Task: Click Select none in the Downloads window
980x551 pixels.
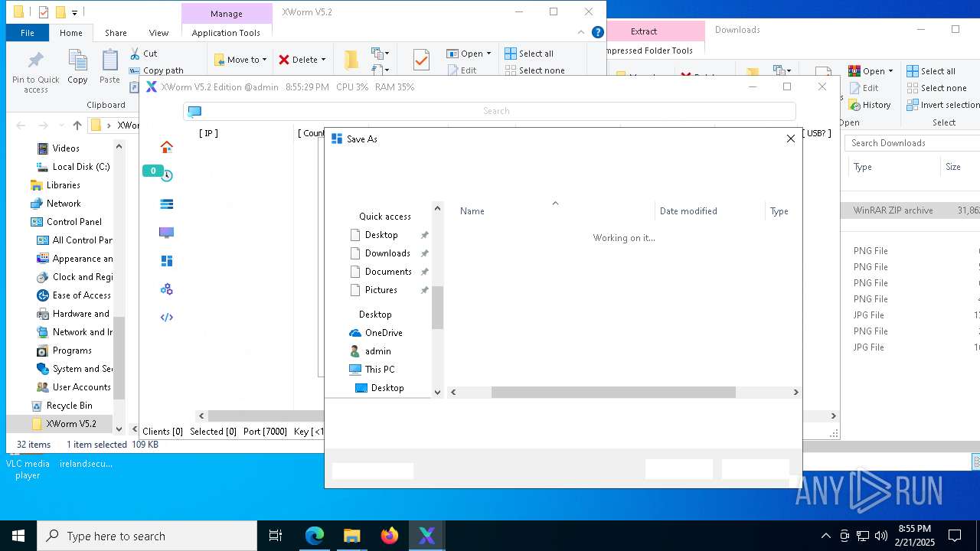Action: 937,88
